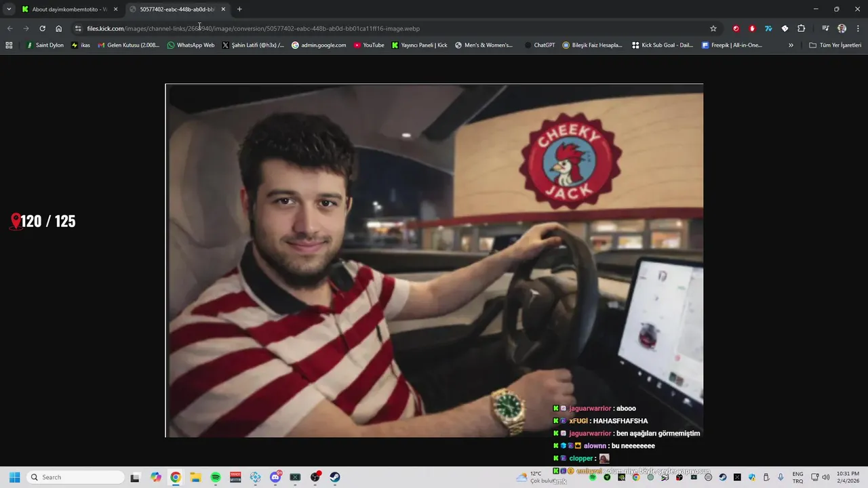The image size is (868, 488).
Task: Go to the browser home page
Action: [59, 28]
